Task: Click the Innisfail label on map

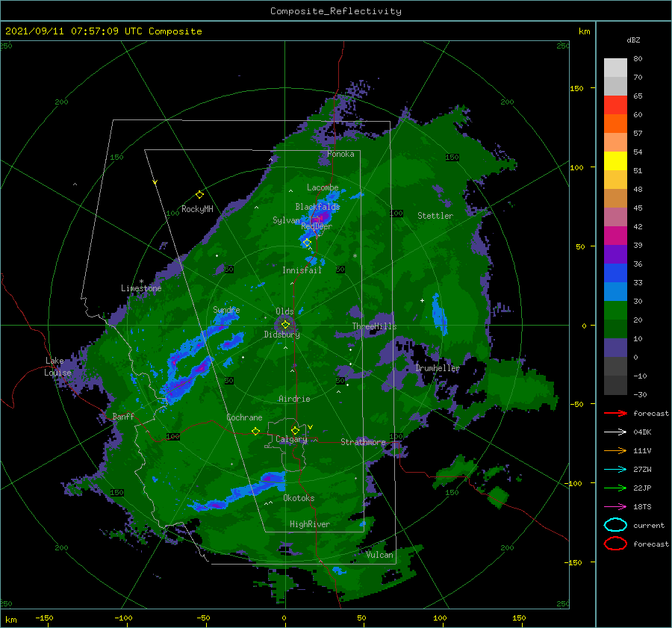Action: coord(302,270)
